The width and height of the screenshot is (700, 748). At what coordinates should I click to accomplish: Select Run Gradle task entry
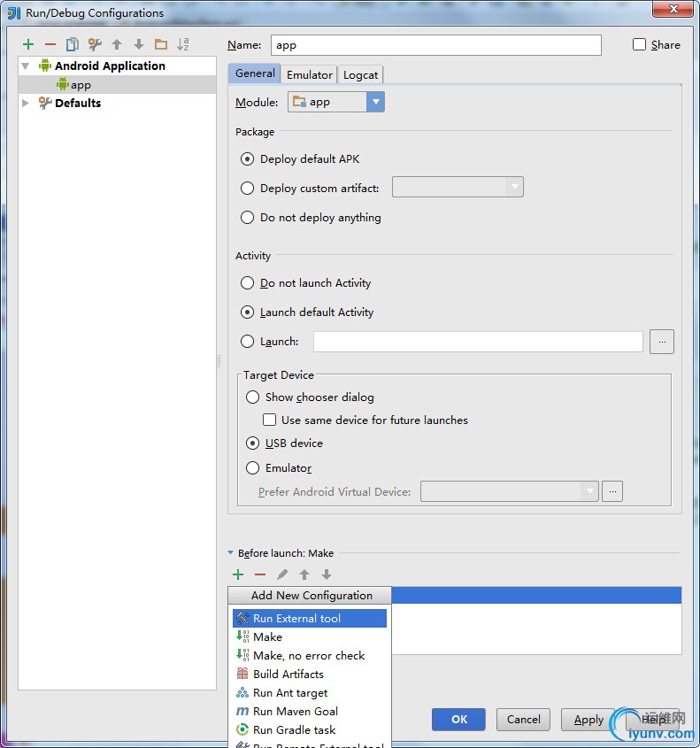pyautogui.click(x=310, y=730)
